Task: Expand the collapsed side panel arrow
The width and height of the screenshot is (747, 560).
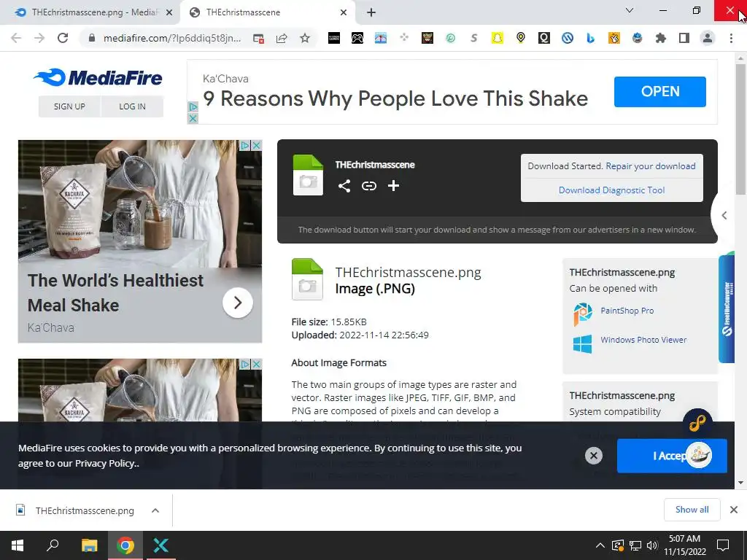Action: (x=724, y=215)
